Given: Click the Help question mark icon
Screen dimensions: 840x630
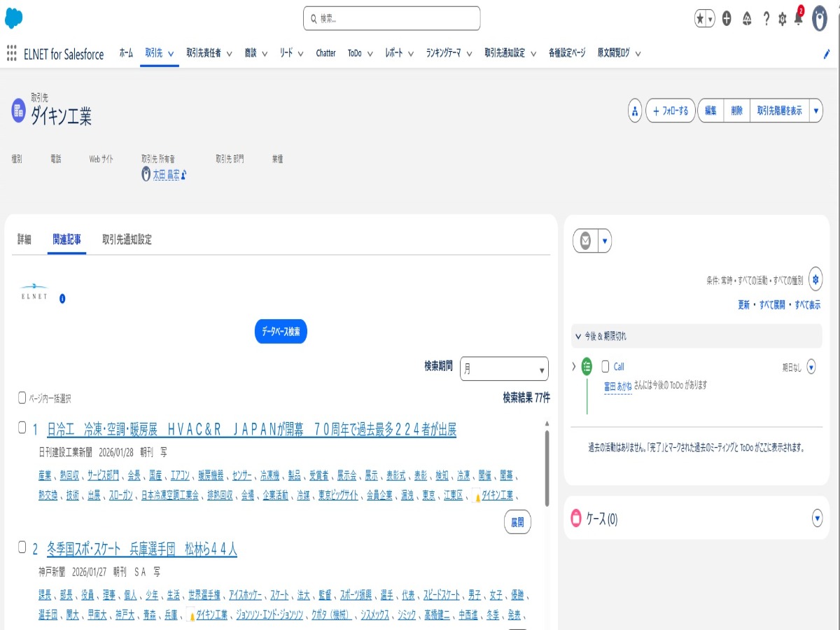Looking at the screenshot, I should point(766,19).
